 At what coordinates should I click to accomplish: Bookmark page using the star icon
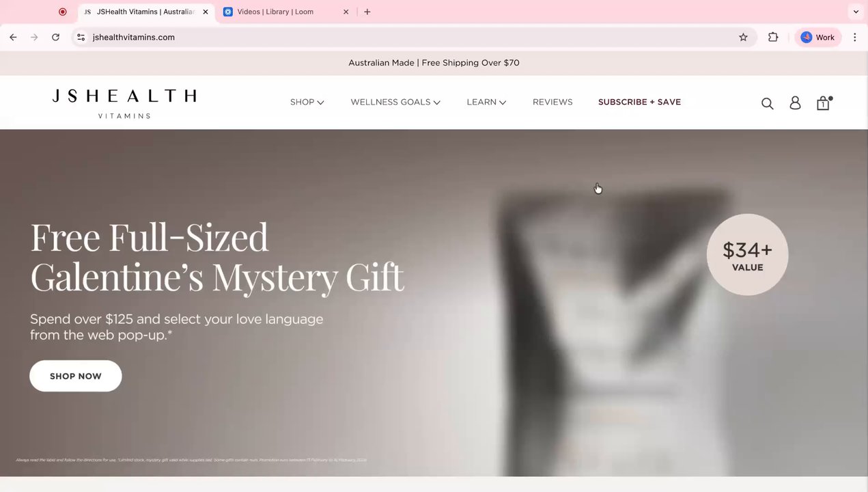[x=743, y=38]
